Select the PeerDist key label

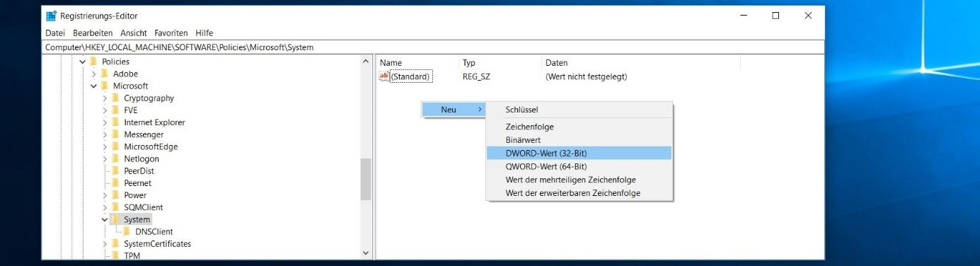[x=139, y=171]
